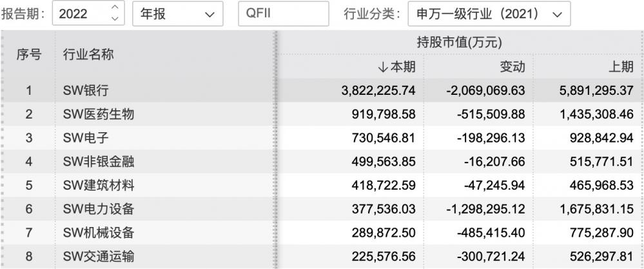Sort table by 变动 column header

point(512,67)
